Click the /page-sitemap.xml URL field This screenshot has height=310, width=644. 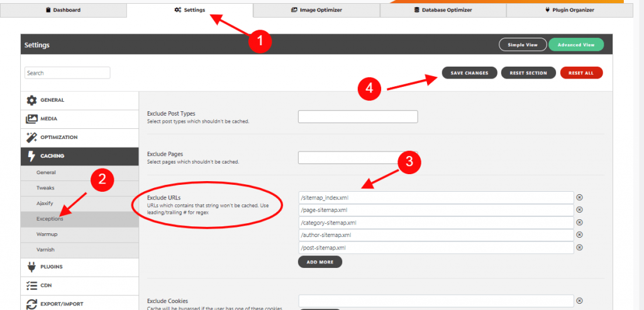(436, 210)
